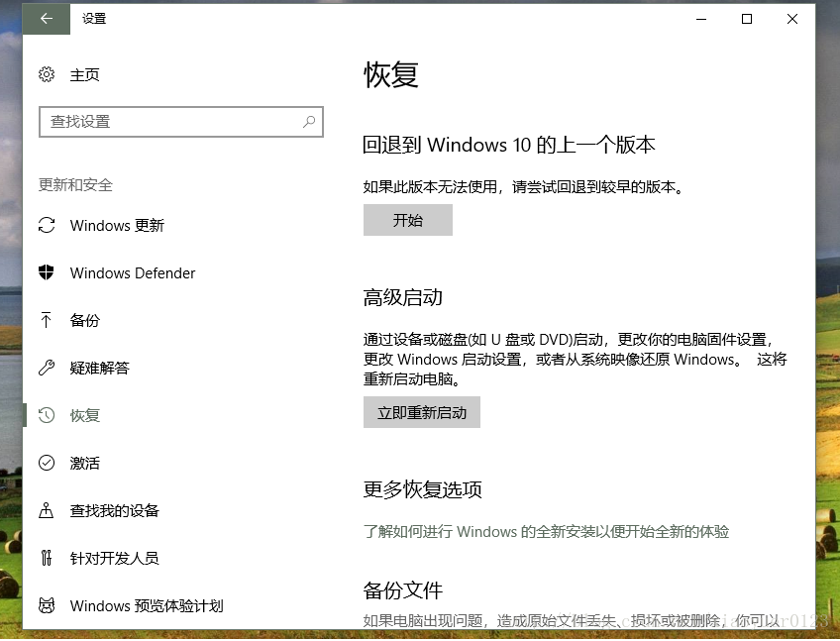Click the 疑难解答 wrench icon
This screenshot has width=840, height=641.
click(x=47, y=368)
